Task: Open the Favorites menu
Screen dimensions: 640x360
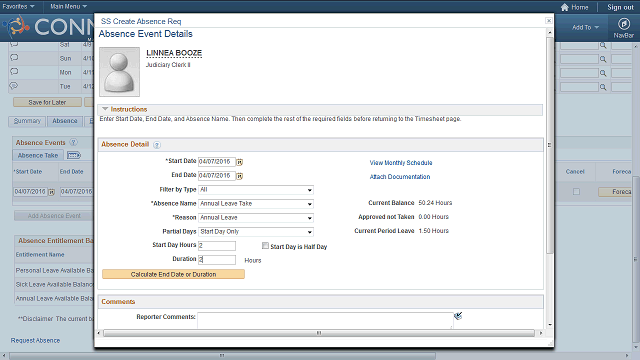Action: 18,7
